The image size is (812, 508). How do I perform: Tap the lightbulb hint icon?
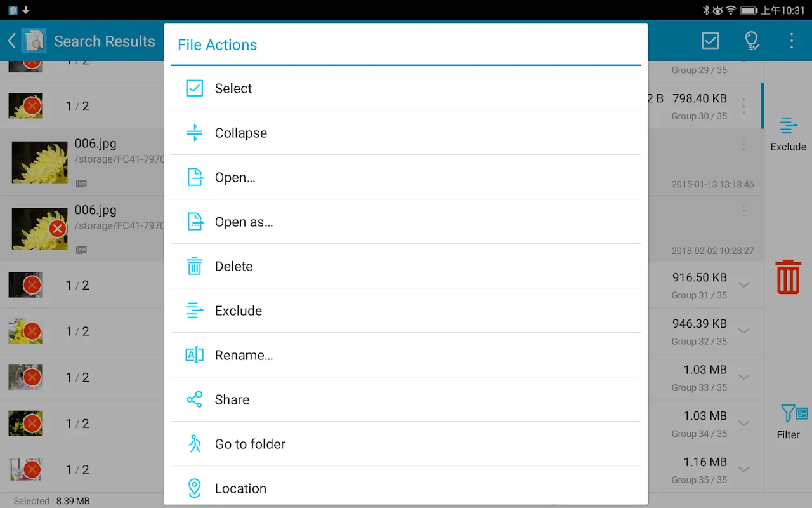point(751,41)
